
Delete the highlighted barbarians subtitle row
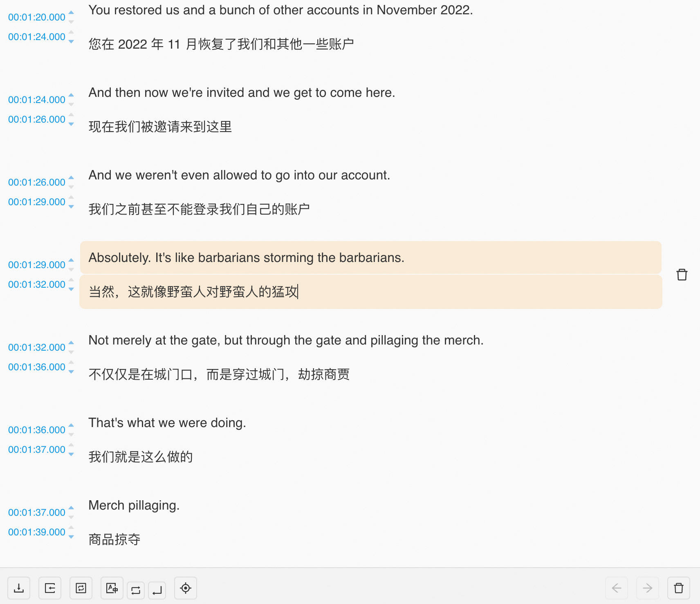click(x=682, y=275)
